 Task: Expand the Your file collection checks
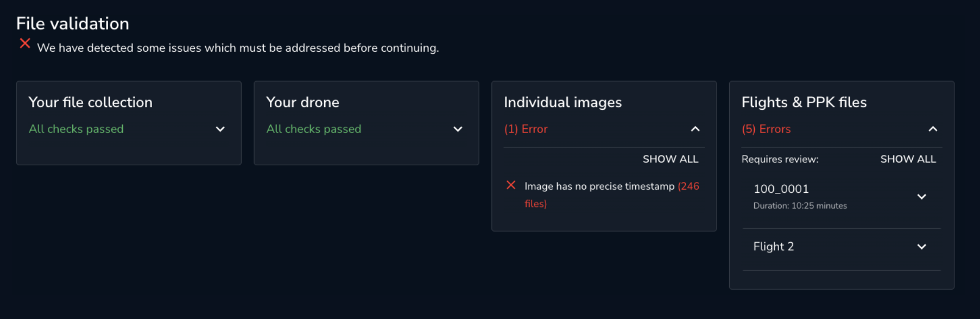tap(220, 129)
